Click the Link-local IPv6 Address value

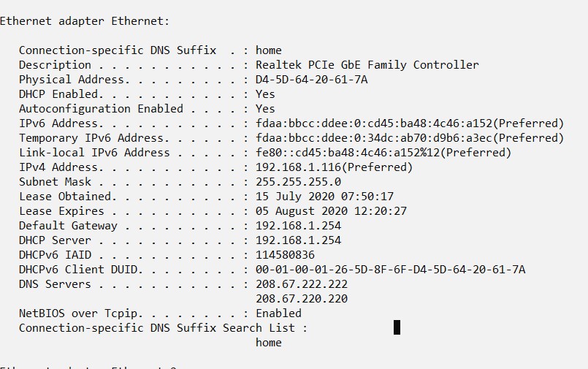pyautogui.click(x=383, y=153)
